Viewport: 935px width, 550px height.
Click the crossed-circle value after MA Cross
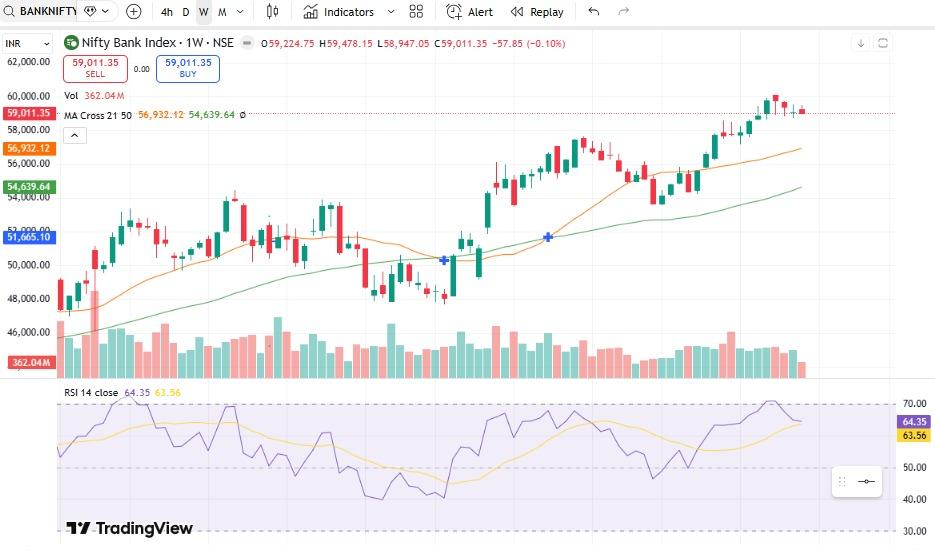[x=242, y=115]
